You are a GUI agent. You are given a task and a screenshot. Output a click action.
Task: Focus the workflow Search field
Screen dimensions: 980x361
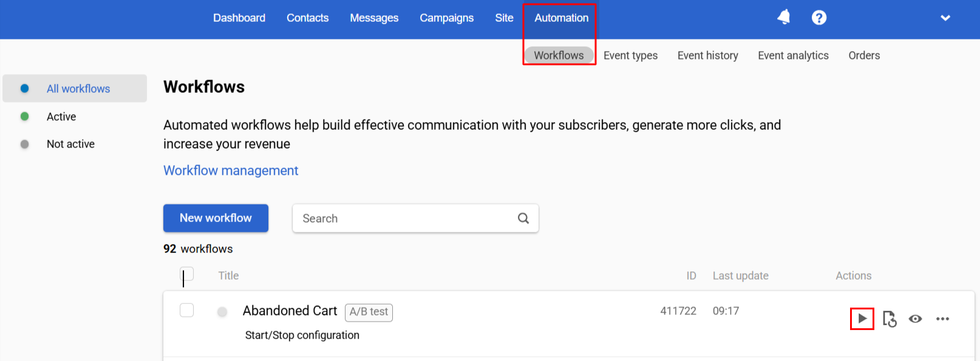pos(415,218)
